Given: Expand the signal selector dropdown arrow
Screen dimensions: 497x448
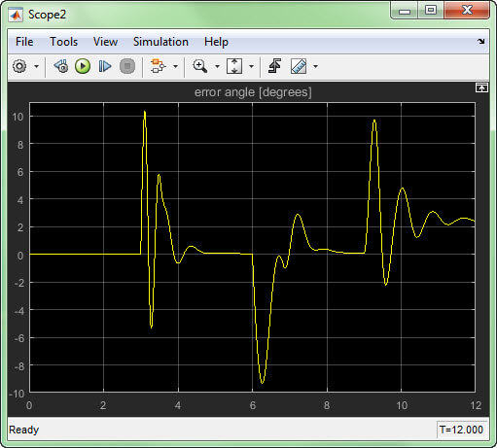Looking at the screenshot, I should [175, 67].
